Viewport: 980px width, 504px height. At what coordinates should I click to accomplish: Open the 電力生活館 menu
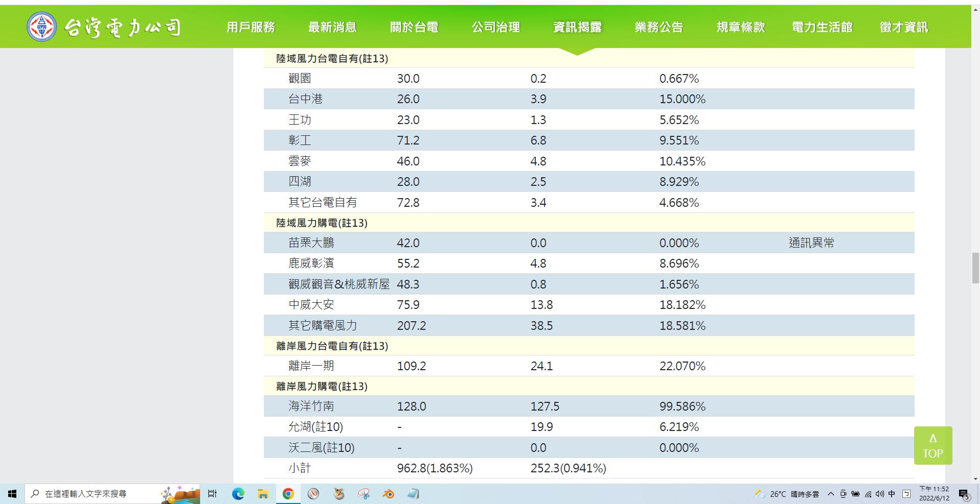click(x=822, y=27)
